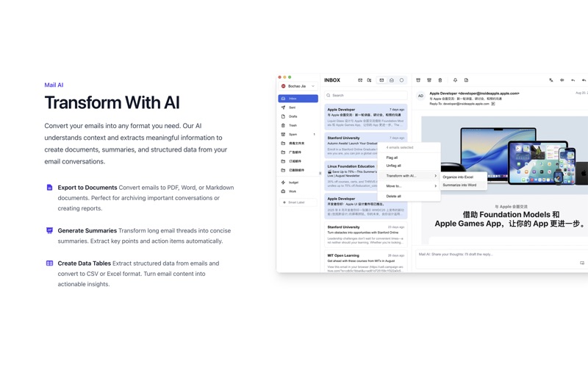Expand the Transform with AI submenu arrow
The image size is (588, 368).
click(435, 176)
